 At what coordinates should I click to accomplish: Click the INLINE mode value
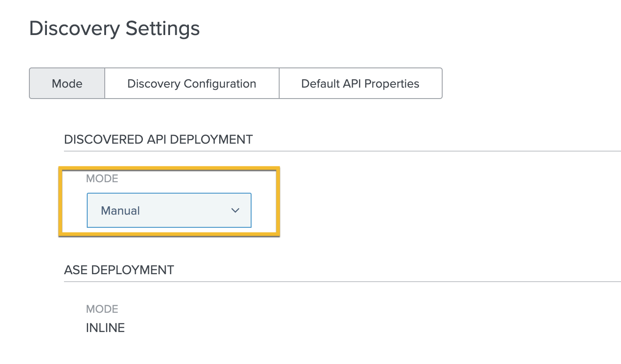(105, 328)
